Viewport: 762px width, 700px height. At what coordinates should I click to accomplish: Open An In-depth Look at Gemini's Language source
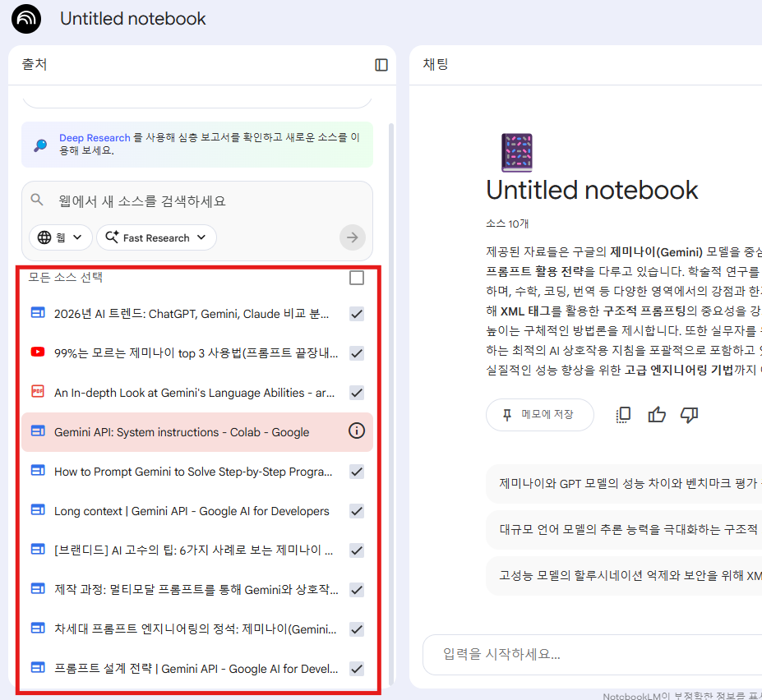(194, 393)
